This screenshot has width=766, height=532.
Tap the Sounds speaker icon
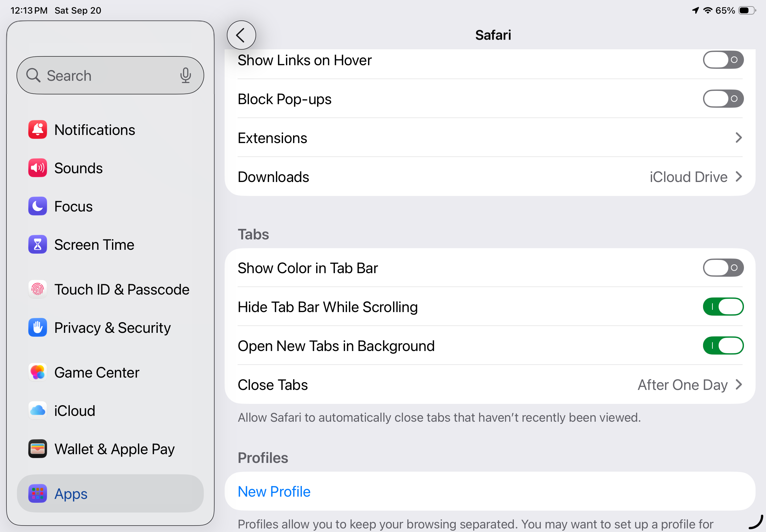37,168
